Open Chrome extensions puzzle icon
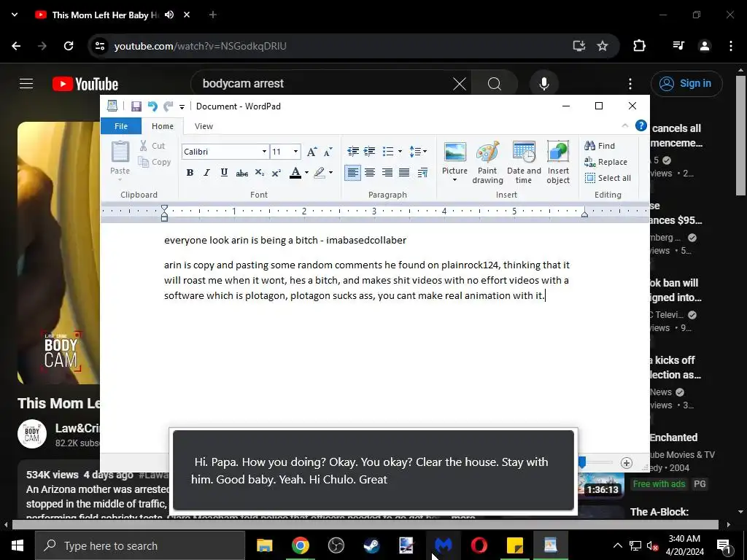The image size is (747, 560). (639, 46)
